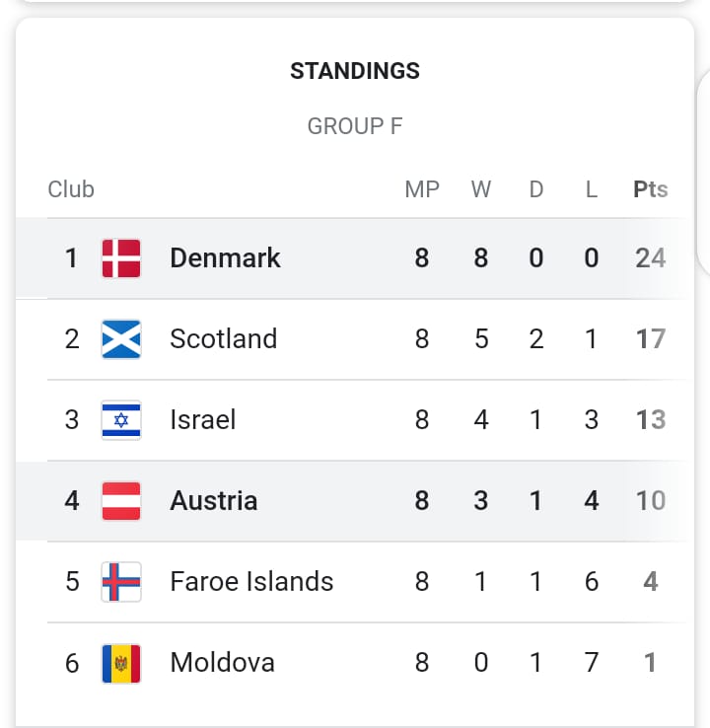Click the Faroe Islands flag icon

click(121, 582)
